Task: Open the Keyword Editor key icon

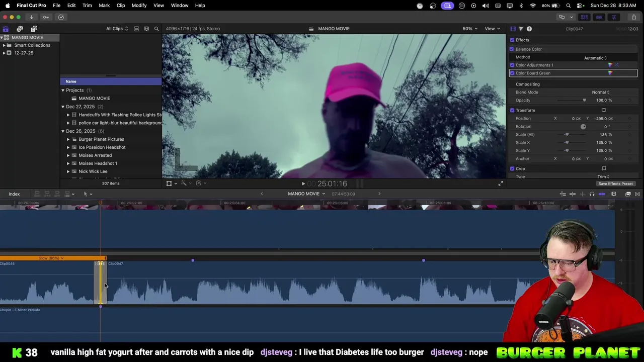Action: tap(46, 17)
